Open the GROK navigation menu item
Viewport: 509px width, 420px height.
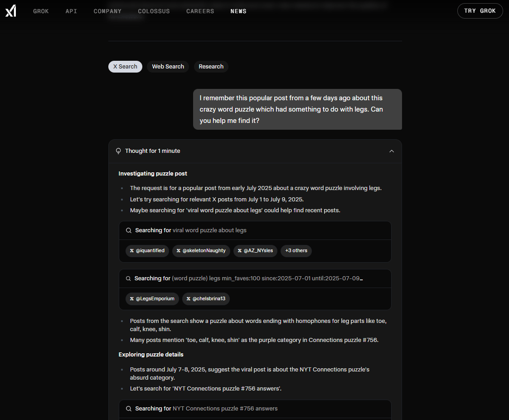pos(41,11)
